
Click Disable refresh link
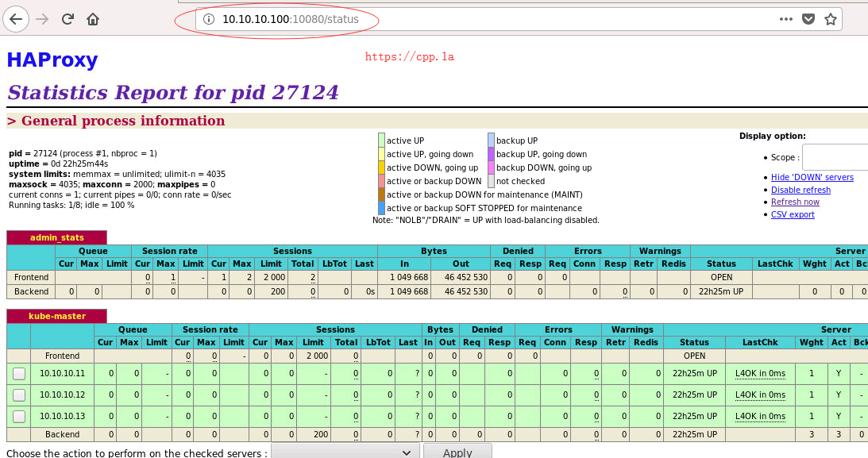800,190
